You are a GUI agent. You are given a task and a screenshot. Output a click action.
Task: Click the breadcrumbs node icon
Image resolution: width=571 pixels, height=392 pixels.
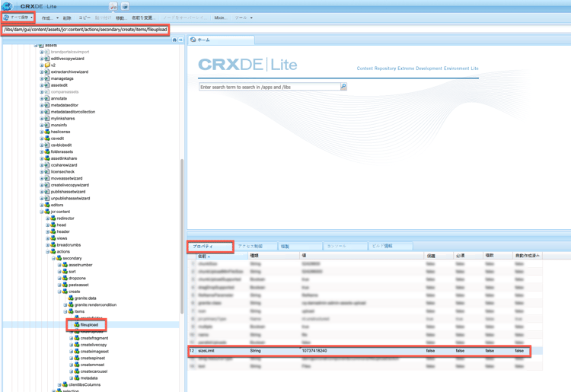coord(53,245)
